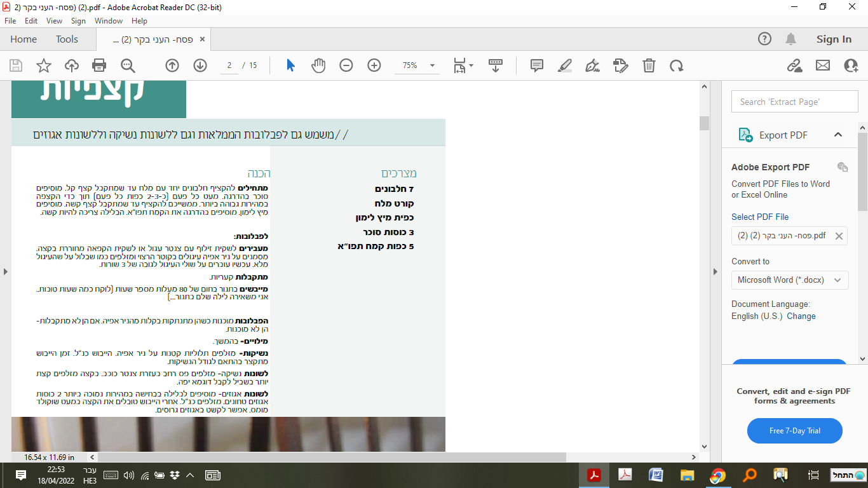Open the File menu

tap(10, 21)
